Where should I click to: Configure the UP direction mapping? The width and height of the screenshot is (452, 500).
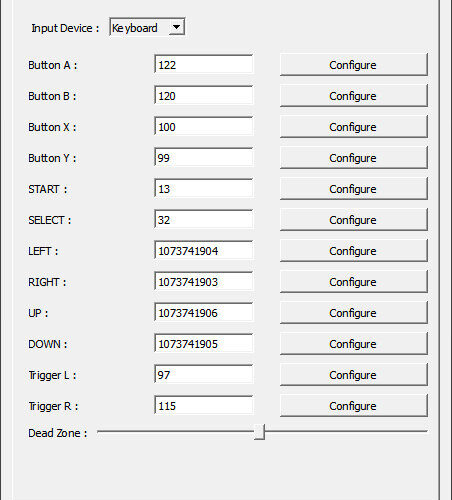tap(354, 313)
